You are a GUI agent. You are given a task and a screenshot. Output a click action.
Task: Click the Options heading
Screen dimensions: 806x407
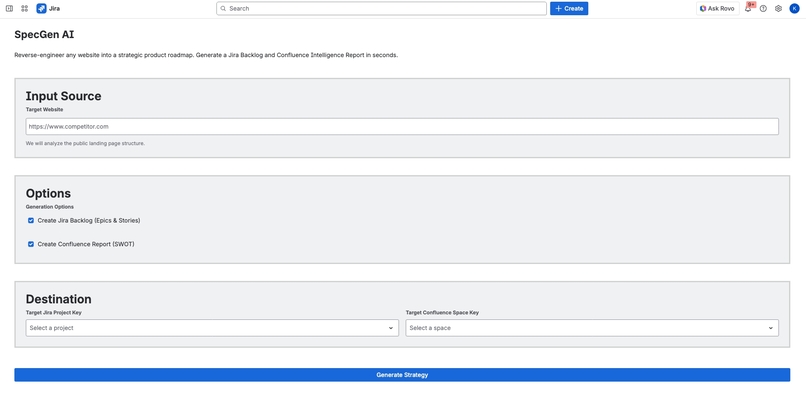[x=48, y=193]
